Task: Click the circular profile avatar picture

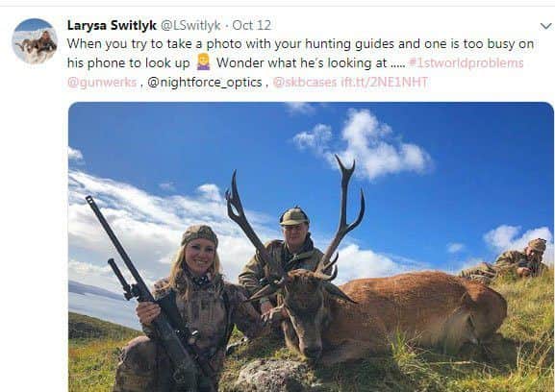Action: click(x=35, y=41)
